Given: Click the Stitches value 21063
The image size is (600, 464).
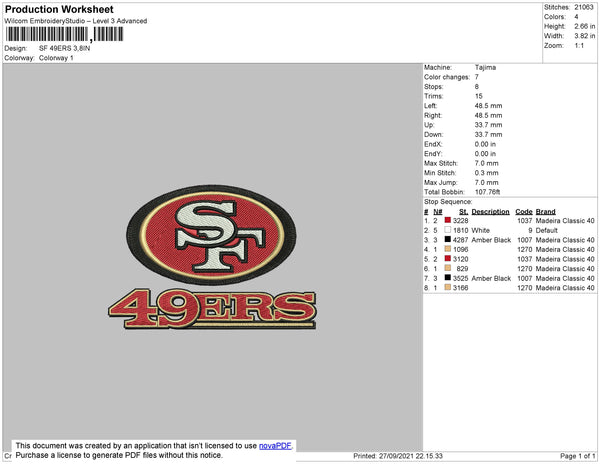Looking at the screenshot, I should (x=584, y=7).
